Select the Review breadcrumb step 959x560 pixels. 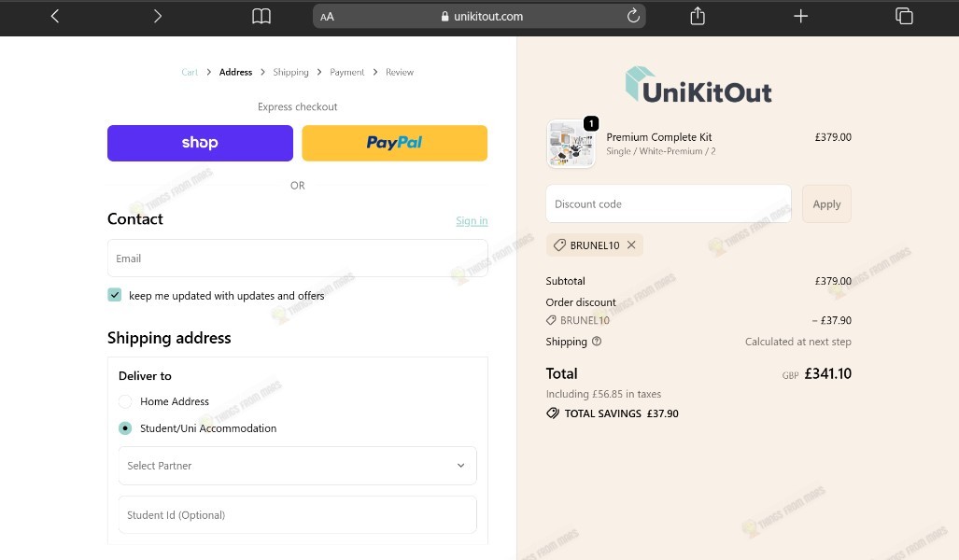click(x=400, y=72)
